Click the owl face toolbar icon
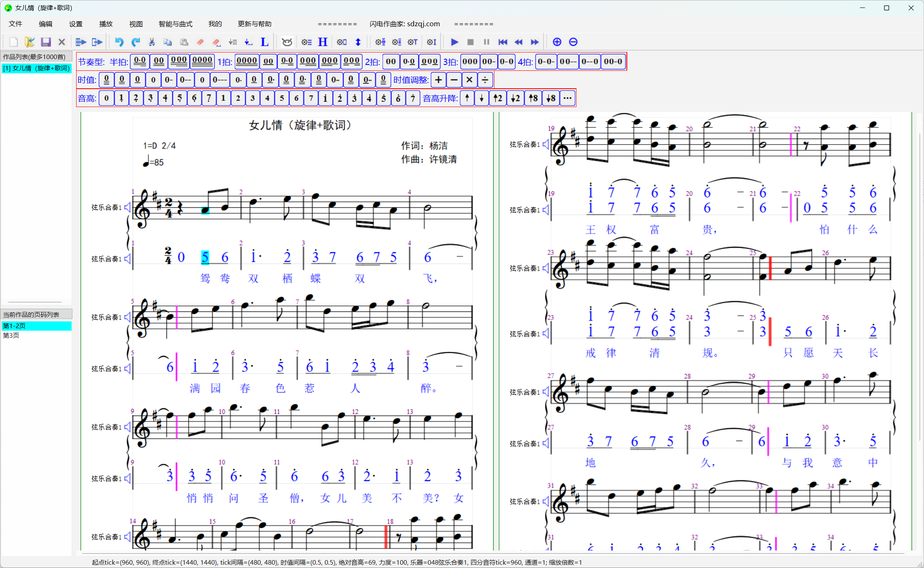The width and height of the screenshot is (924, 568). (287, 42)
